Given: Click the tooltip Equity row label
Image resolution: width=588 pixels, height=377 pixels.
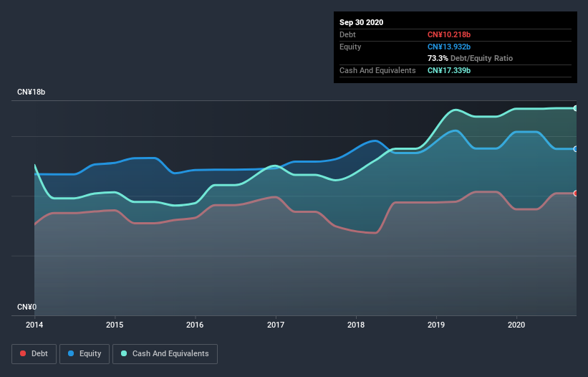Looking at the screenshot, I should click(350, 47).
